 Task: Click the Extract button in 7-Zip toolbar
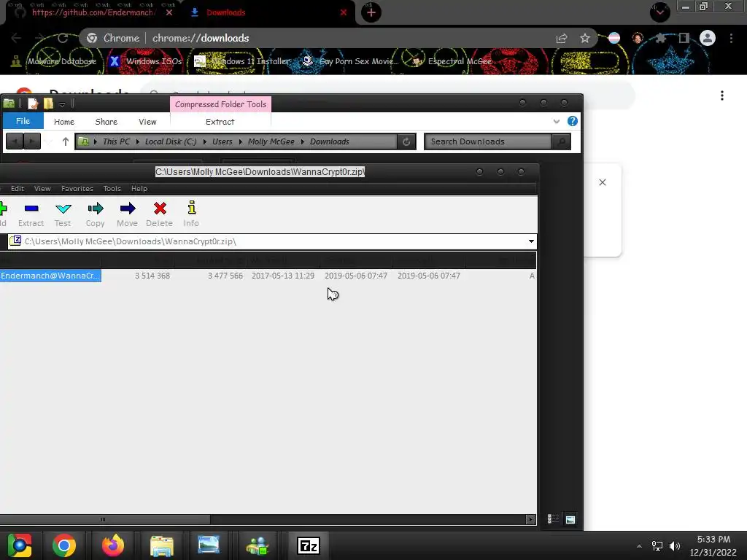pyautogui.click(x=31, y=214)
